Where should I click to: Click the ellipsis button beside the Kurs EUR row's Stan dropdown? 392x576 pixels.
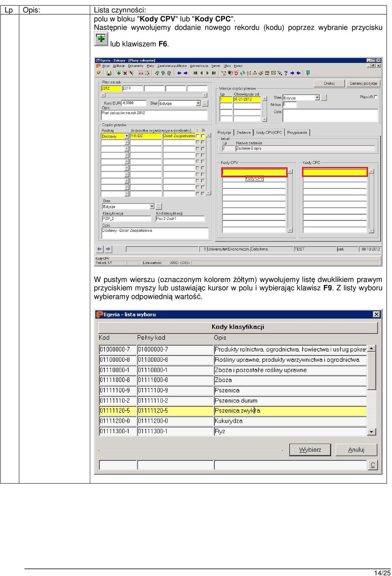(205, 103)
